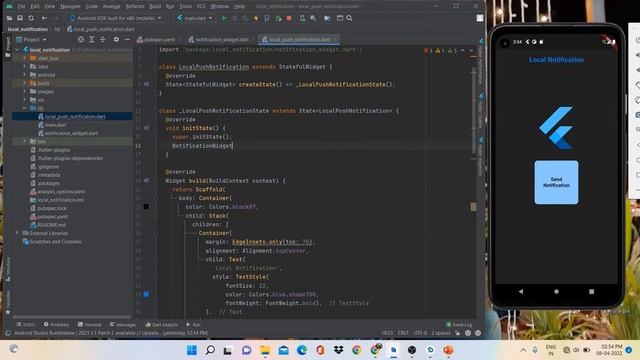Open Dropbox from the taskbar
Image resolution: width=640 pixels, height=360 pixels.
338,350
